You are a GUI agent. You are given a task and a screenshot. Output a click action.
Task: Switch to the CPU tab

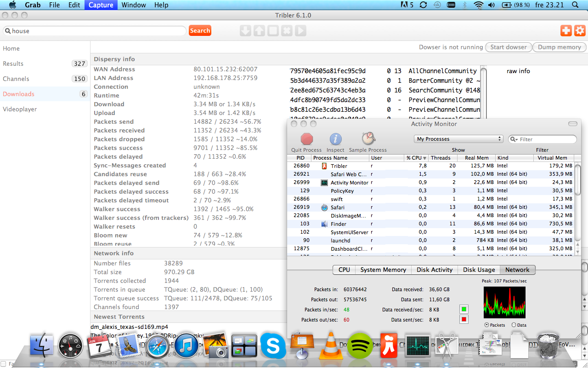click(344, 270)
